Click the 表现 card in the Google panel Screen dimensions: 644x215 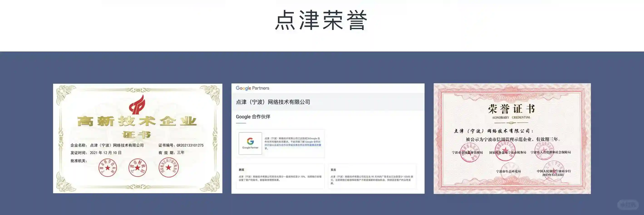pos(280,176)
